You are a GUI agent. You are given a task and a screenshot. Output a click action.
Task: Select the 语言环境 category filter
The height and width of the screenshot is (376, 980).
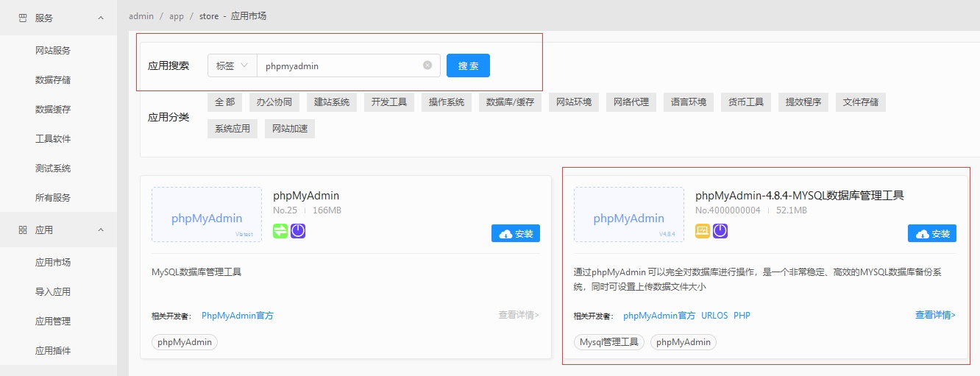[689, 102]
